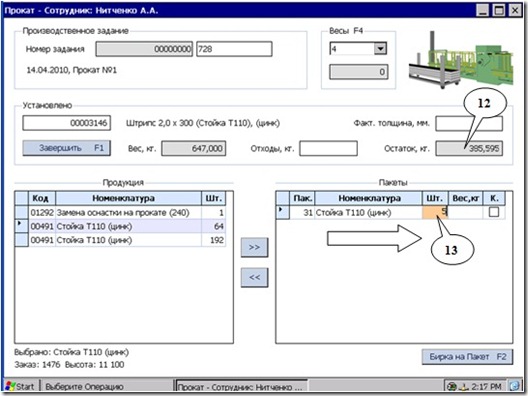The width and height of the screenshot is (528, 396).
Task: Click the grey 00000000 task number field
Action: point(144,49)
